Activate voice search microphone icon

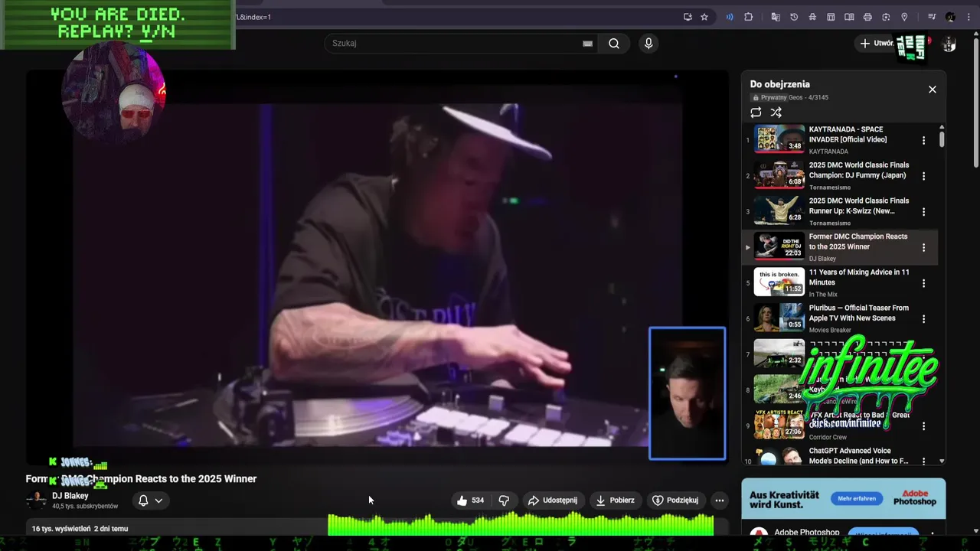tap(648, 44)
